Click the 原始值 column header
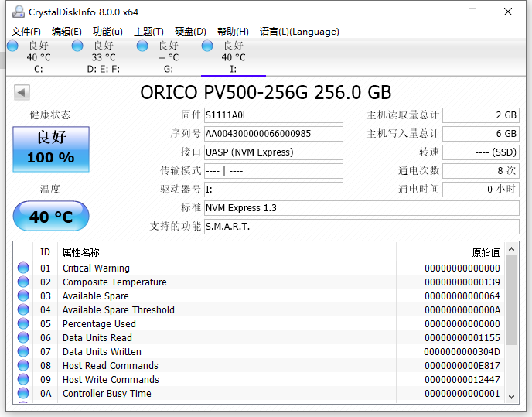Viewport: 532px width, 417px height. pos(450,252)
